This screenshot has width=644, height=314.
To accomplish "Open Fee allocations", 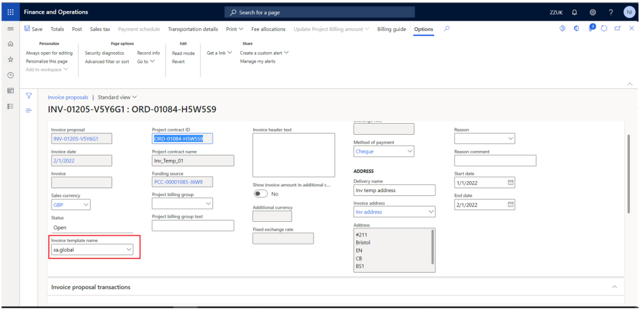I will (x=268, y=29).
